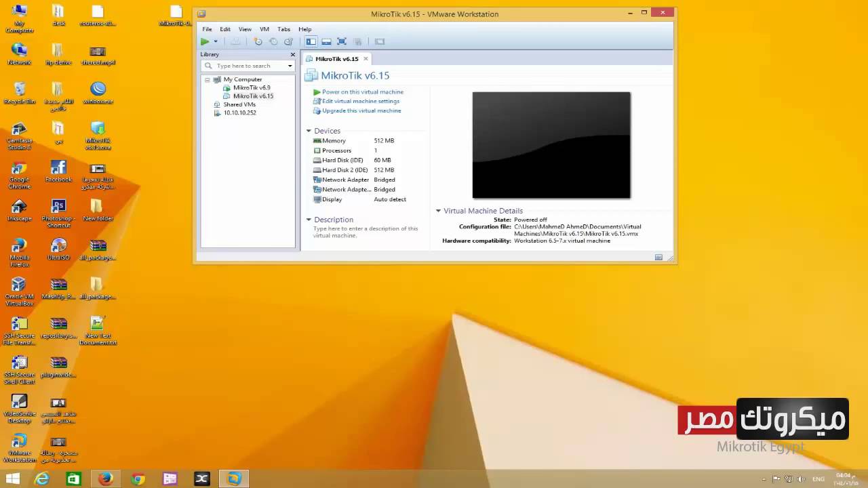Close the MikroTik v6.15 tab
The image size is (868, 488).
(366, 59)
